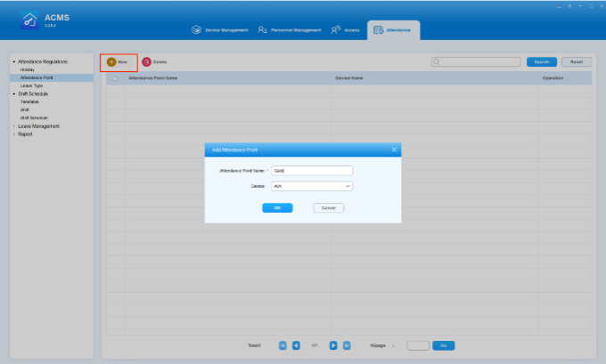Image resolution: width=606 pixels, height=364 pixels.
Task: Close the Add Attendance Point dialog
Action: [x=394, y=150]
